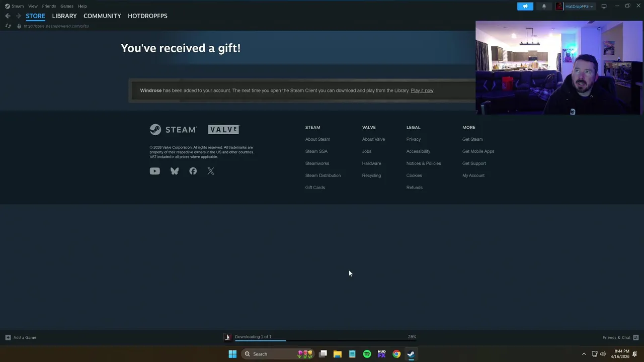Image resolution: width=644 pixels, height=362 pixels.
Task: Open the Recycling link
Action: point(371,175)
